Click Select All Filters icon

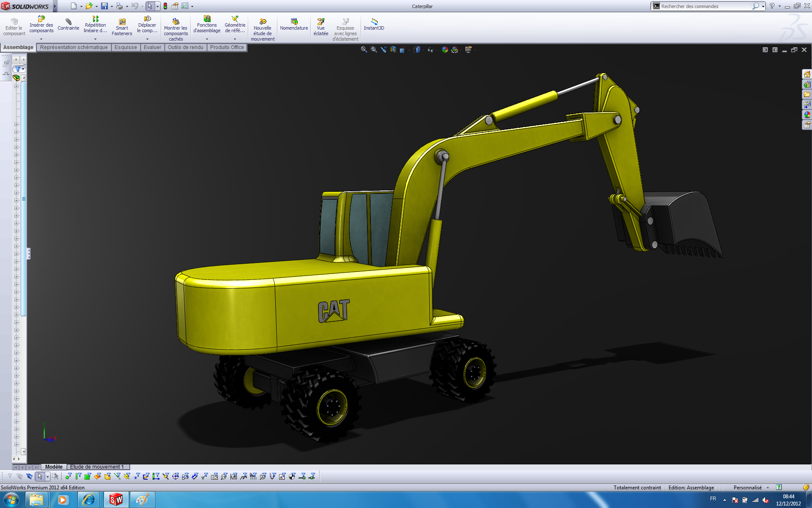click(29, 477)
